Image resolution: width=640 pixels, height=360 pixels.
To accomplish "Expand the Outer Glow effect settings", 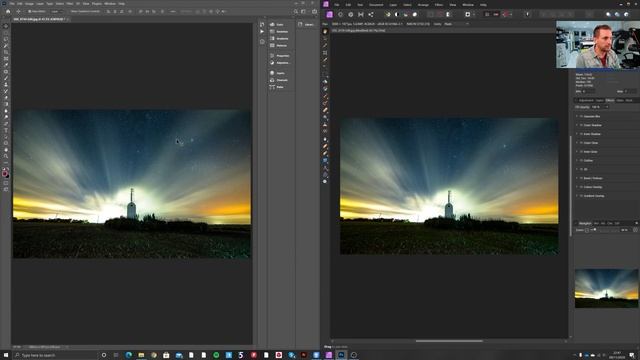I will coord(577,143).
